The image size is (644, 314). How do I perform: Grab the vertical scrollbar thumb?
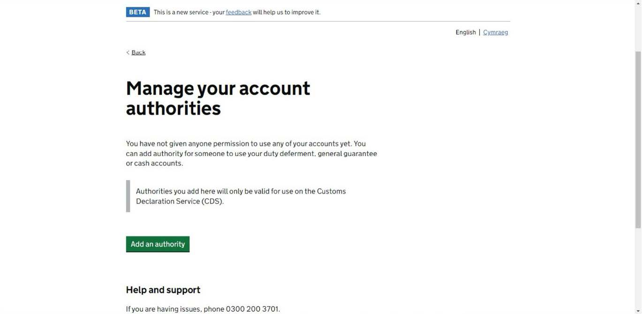coord(638,141)
